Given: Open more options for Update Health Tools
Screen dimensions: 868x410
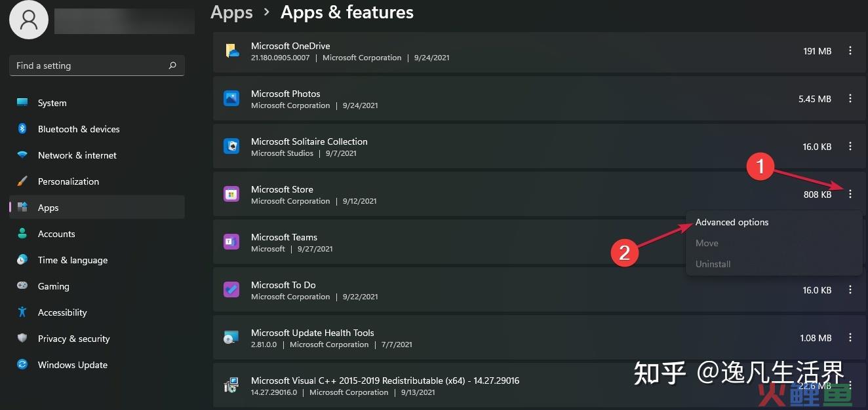Looking at the screenshot, I should 850,337.
